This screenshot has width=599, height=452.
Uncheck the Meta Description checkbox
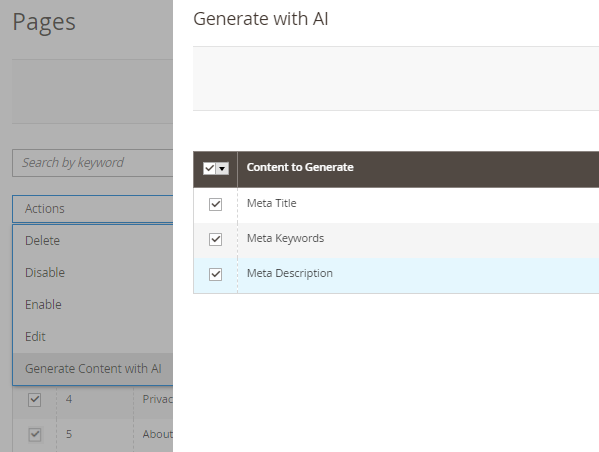215,274
